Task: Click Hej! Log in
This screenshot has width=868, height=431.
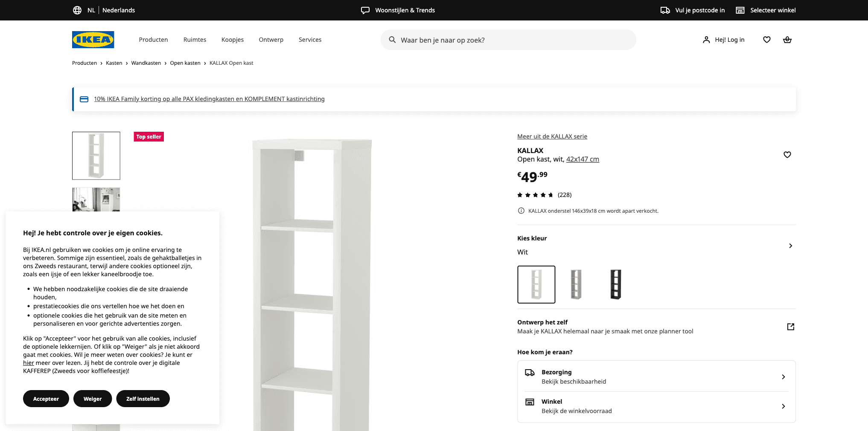Action: [730, 40]
